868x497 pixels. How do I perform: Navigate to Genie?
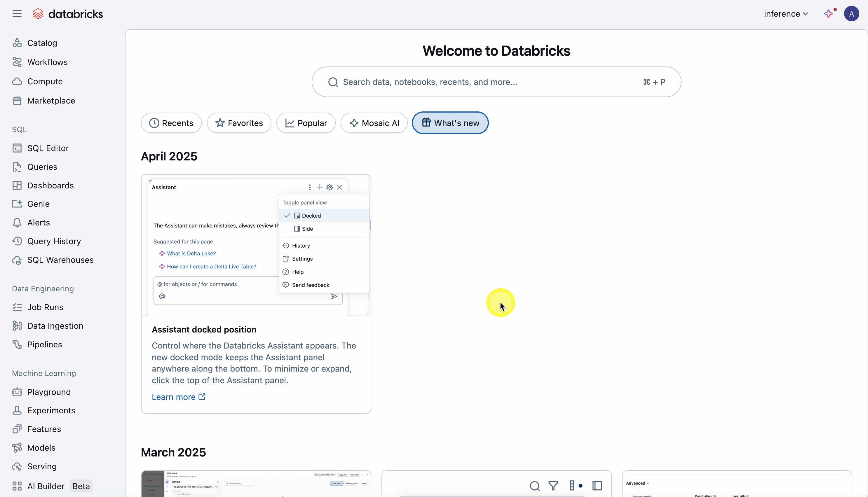pyautogui.click(x=38, y=204)
